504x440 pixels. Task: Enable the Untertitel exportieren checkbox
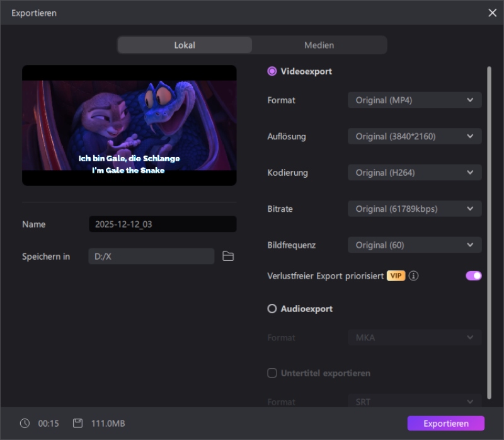click(272, 373)
